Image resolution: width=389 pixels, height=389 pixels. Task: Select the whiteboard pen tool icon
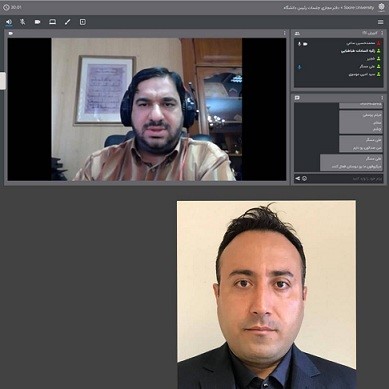(x=68, y=22)
